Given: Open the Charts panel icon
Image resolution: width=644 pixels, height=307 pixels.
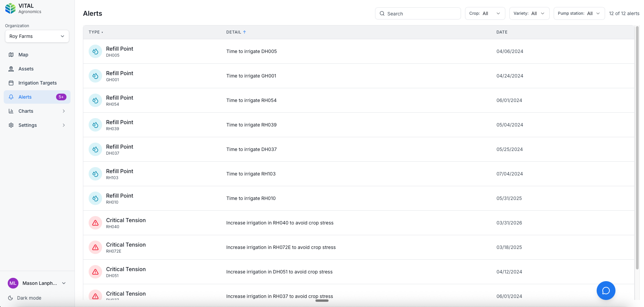Looking at the screenshot, I should point(11,111).
